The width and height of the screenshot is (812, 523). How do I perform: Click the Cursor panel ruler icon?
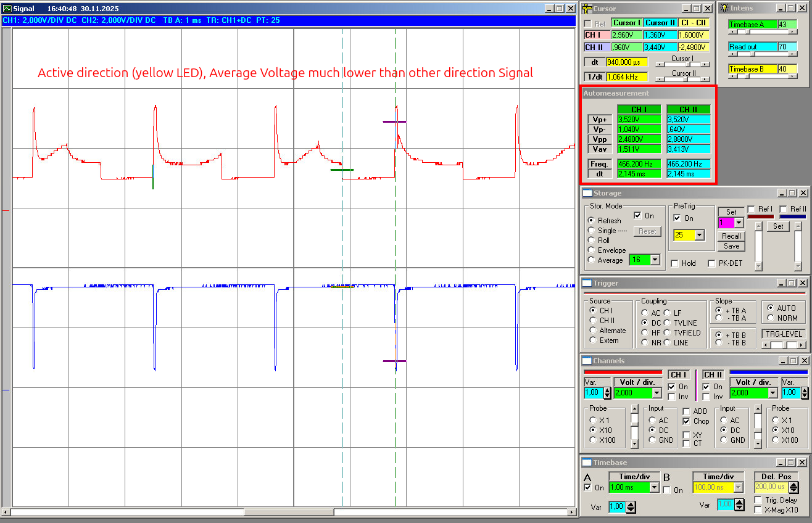pos(587,9)
